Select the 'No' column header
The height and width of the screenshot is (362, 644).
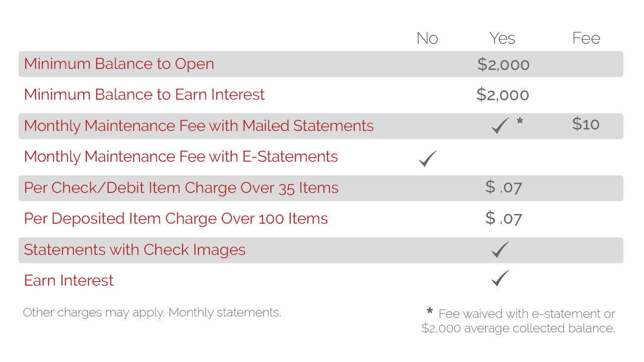click(x=427, y=38)
